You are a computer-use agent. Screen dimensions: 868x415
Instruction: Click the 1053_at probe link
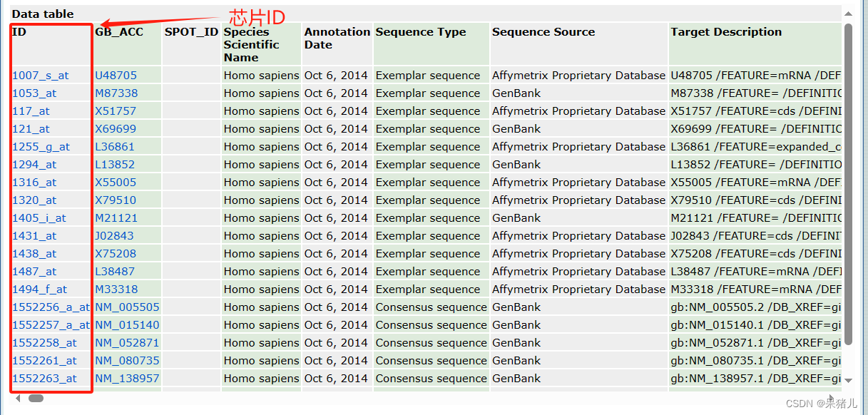tap(35, 93)
